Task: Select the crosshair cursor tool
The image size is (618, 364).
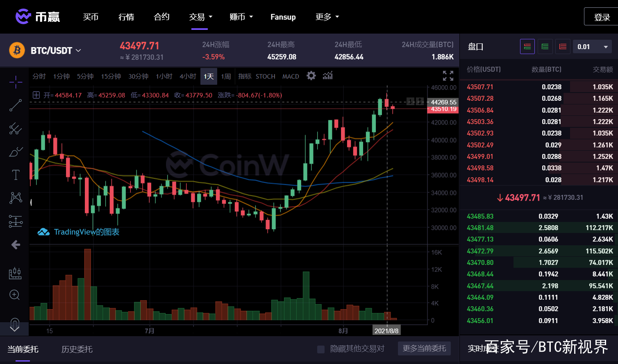Action: 16,82
